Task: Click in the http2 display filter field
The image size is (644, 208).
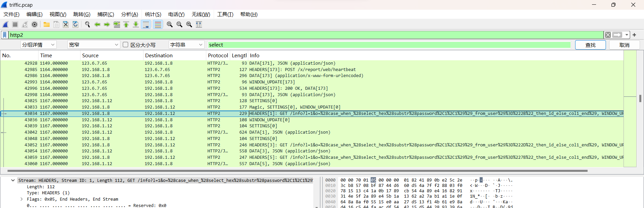Action: point(306,35)
